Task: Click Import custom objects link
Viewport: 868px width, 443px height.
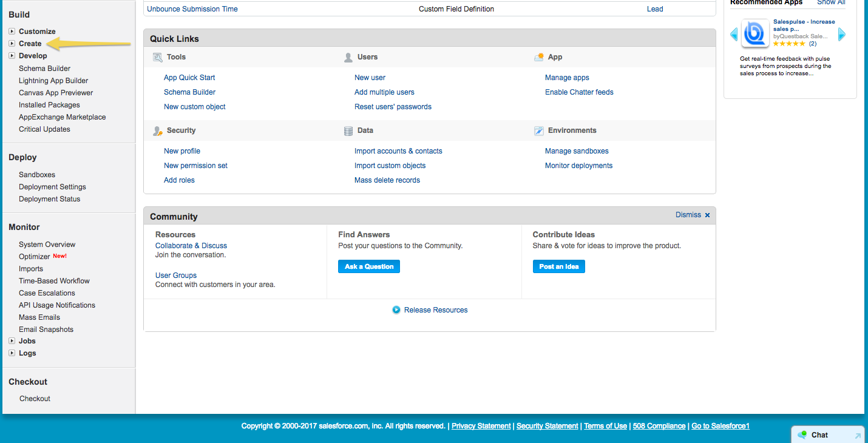Action: pos(390,166)
